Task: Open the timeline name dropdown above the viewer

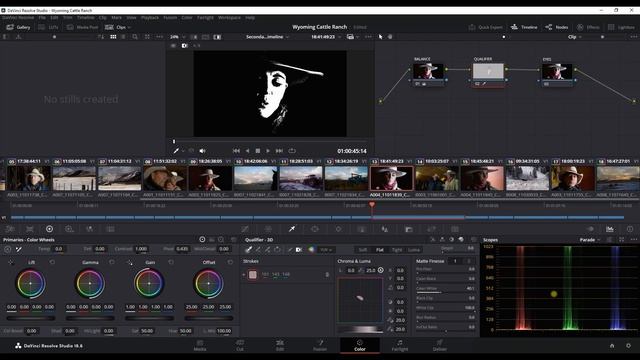Action: tap(267, 37)
